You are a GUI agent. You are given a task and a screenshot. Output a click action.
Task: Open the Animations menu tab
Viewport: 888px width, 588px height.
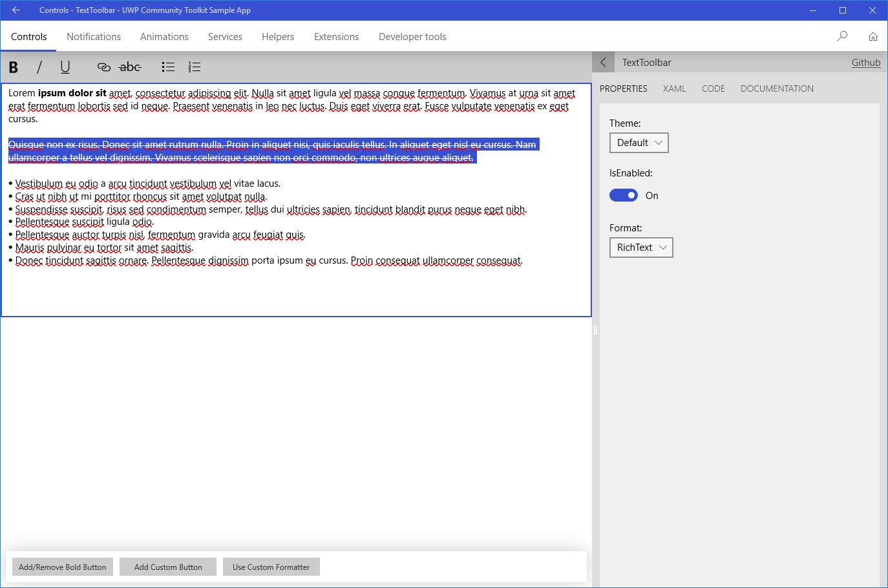click(164, 37)
